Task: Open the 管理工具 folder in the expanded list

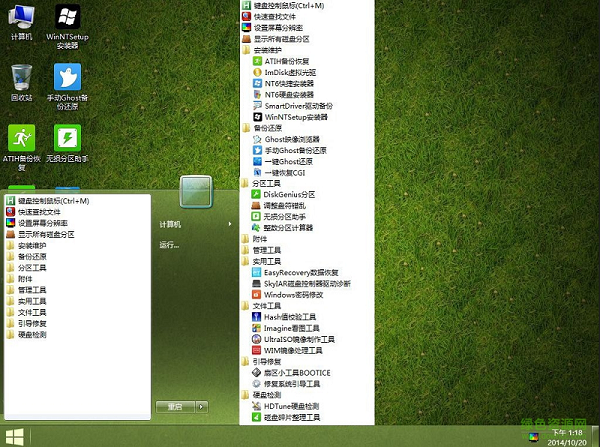Action: click(x=262, y=250)
